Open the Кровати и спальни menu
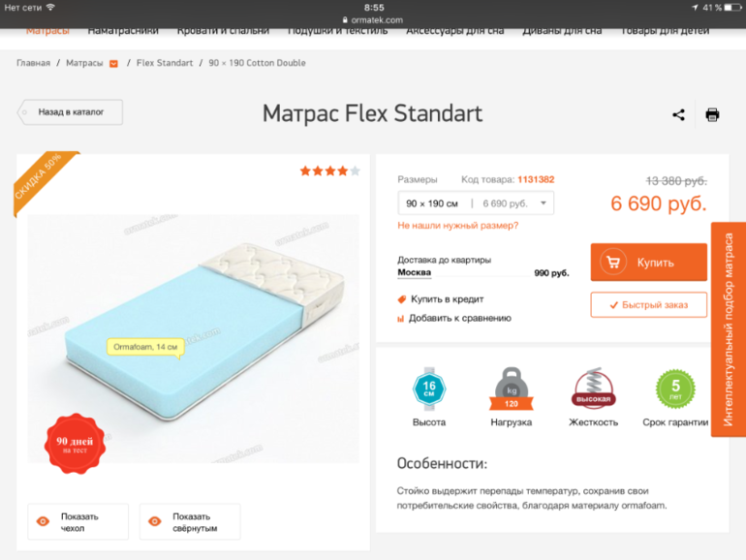The image size is (746, 560). (223, 31)
